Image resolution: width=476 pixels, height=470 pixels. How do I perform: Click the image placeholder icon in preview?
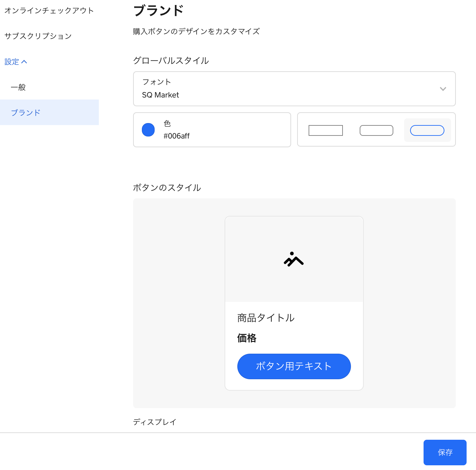click(293, 259)
